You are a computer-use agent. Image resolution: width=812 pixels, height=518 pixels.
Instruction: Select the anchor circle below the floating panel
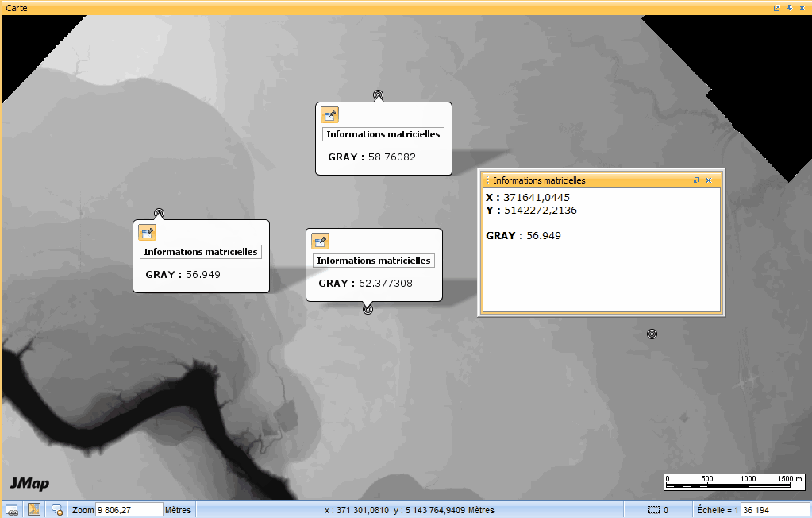point(652,334)
